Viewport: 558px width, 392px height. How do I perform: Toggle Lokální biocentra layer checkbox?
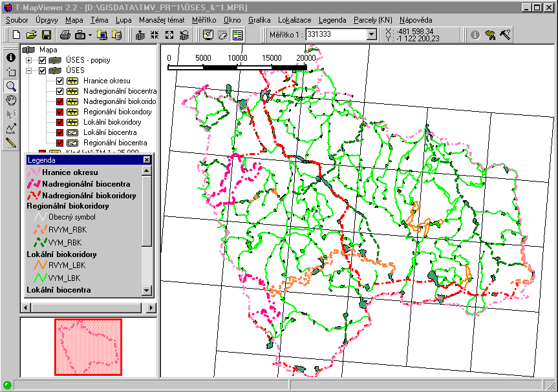coord(59,132)
